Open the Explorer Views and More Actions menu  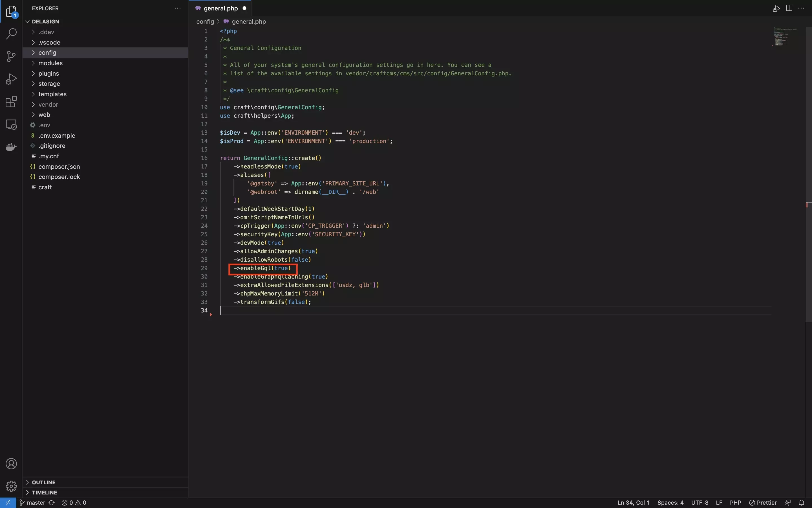(x=178, y=8)
